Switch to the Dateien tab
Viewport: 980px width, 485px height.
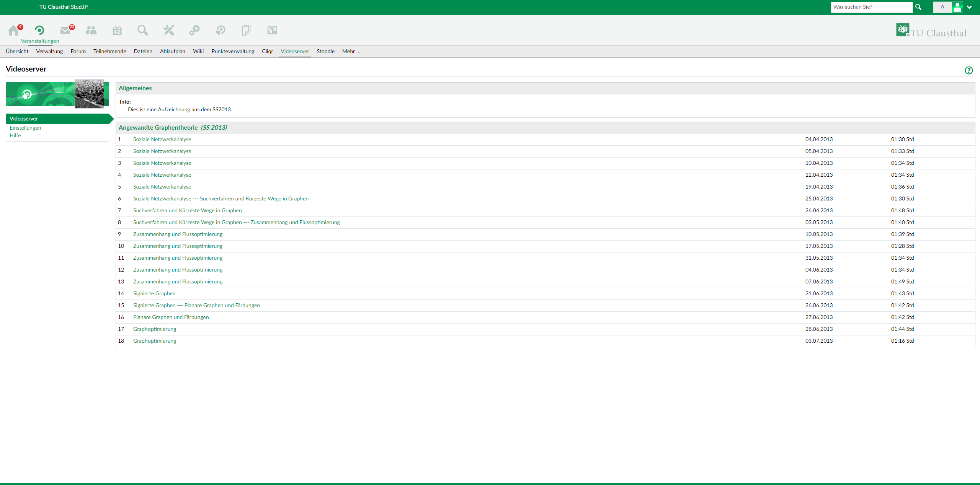(x=143, y=51)
